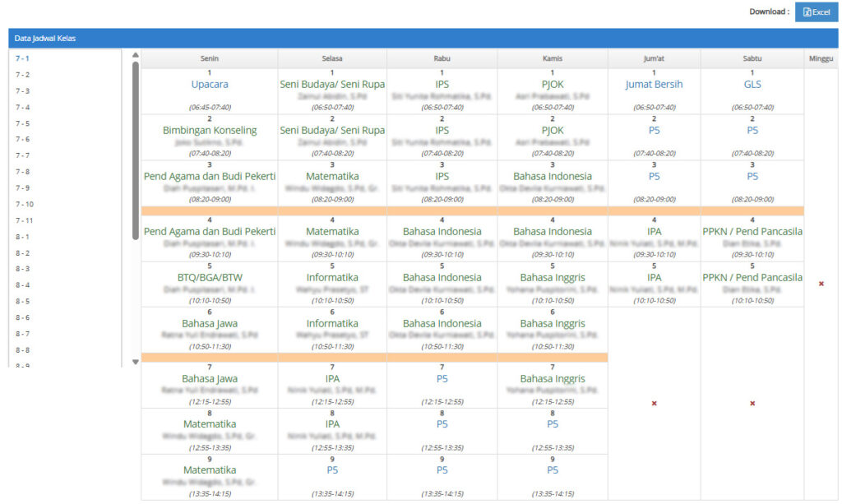Choose class 7 - 11 from the list
The width and height of the screenshot is (842, 504).
[24, 220]
